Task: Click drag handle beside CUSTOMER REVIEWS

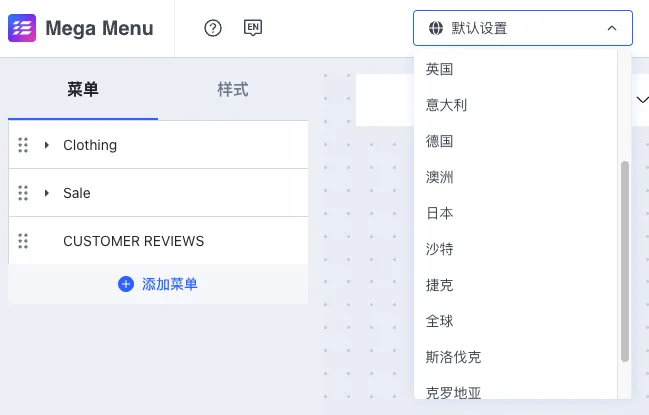Action: [x=23, y=241]
